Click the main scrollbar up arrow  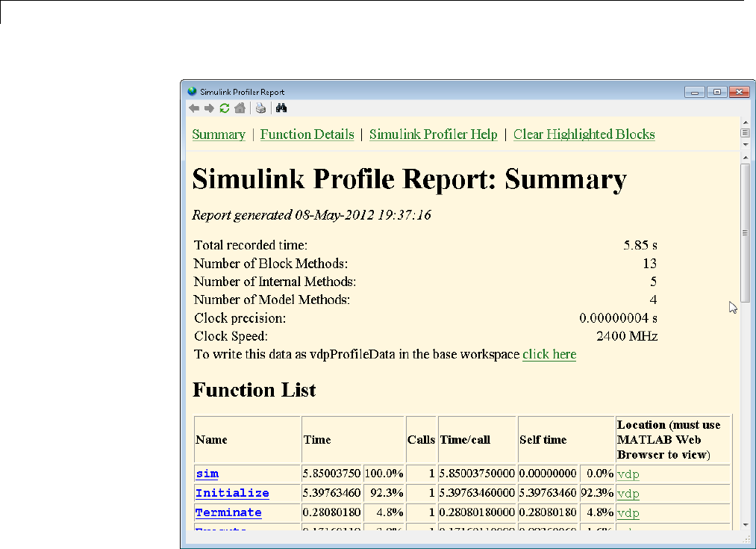click(746, 158)
